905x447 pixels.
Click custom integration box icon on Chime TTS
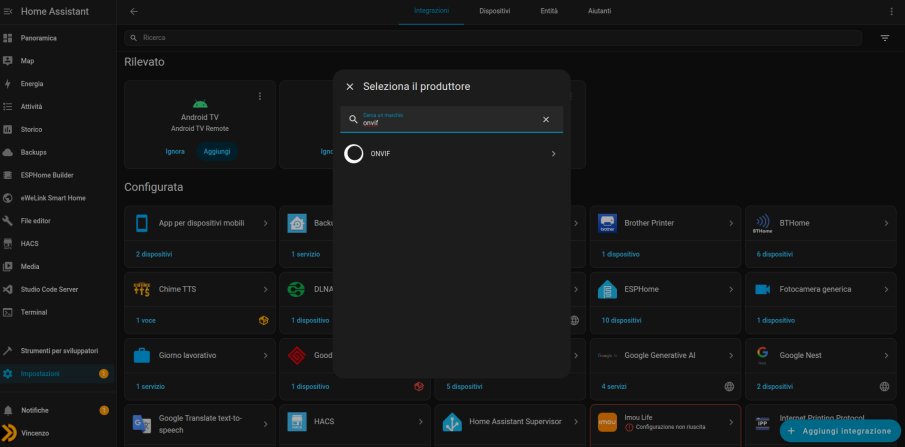[x=264, y=321]
